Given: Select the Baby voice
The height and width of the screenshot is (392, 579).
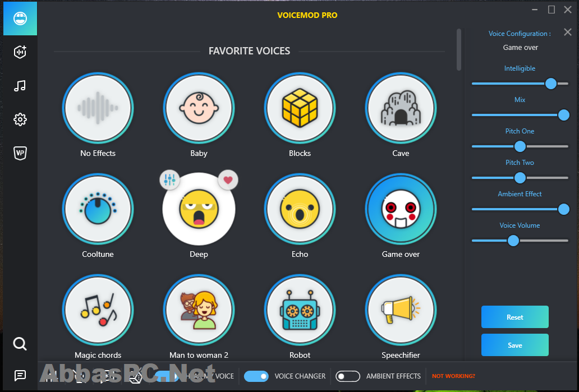Looking at the screenshot, I should click(x=199, y=108).
